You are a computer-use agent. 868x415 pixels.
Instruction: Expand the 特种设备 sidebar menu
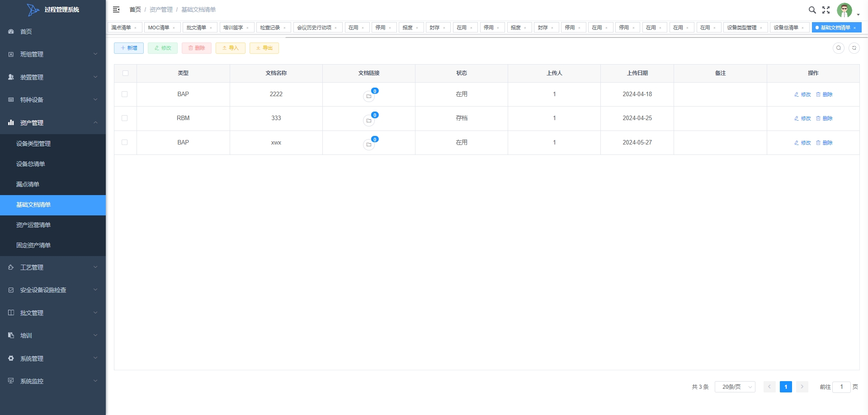point(53,100)
